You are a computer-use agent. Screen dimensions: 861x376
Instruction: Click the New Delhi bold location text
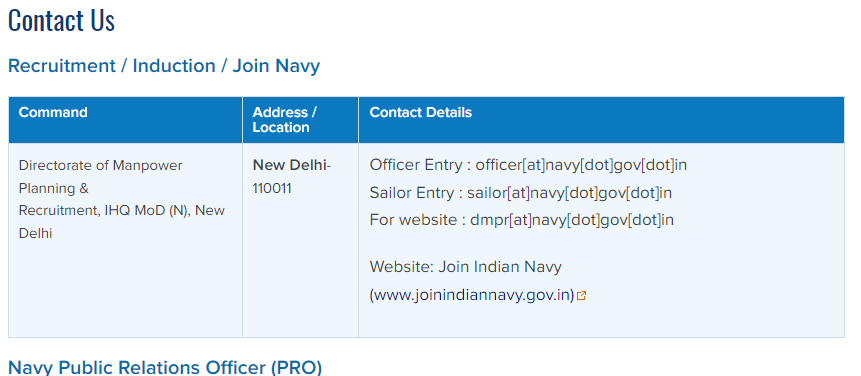[x=289, y=165]
